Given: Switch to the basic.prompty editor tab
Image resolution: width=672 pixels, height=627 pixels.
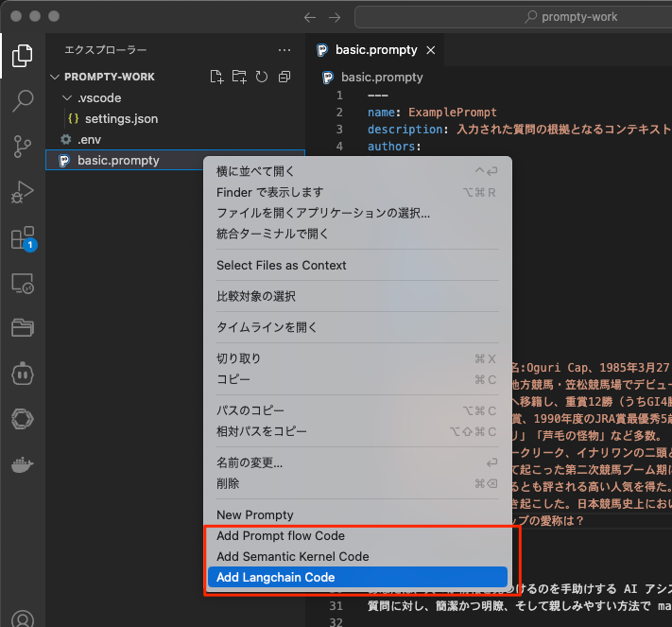Looking at the screenshot, I should [375, 50].
